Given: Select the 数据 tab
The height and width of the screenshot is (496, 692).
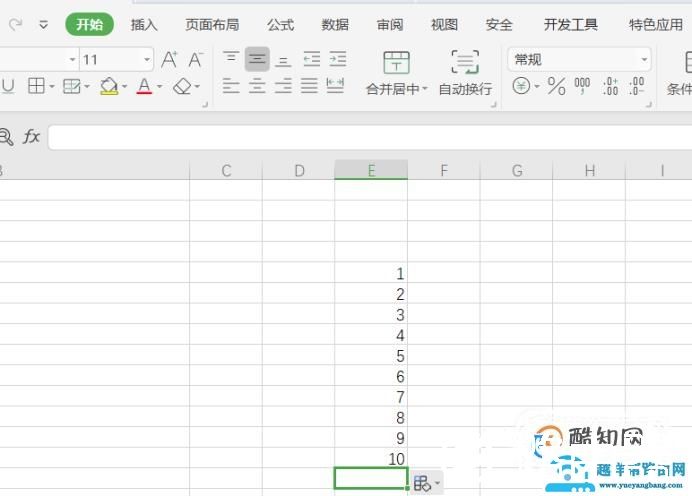Looking at the screenshot, I should click(x=335, y=25).
